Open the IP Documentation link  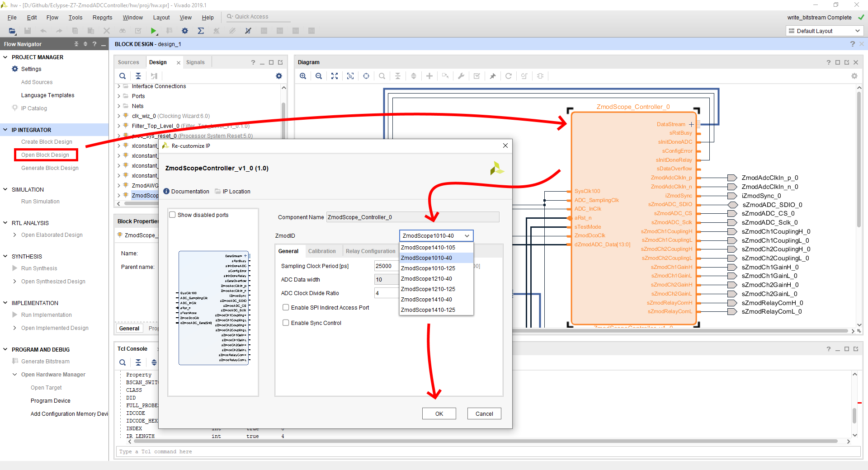tap(186, 192)
